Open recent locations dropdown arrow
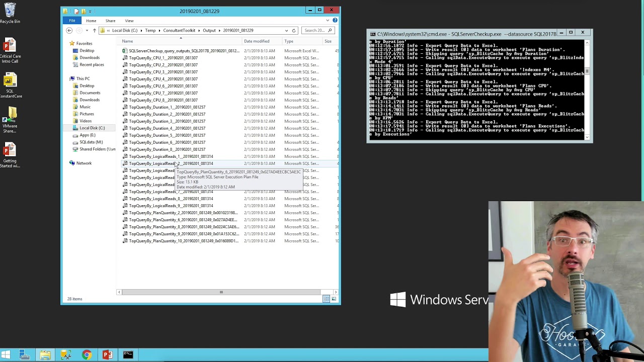Image resolution: width=644 pixels, height=362 pixels. click(86, 30)
